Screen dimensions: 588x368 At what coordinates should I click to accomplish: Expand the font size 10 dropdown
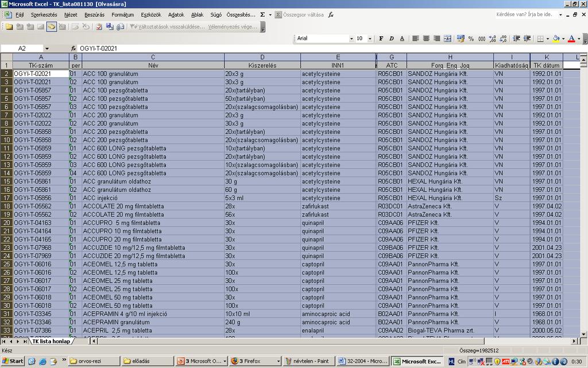[x=370, y=39]
